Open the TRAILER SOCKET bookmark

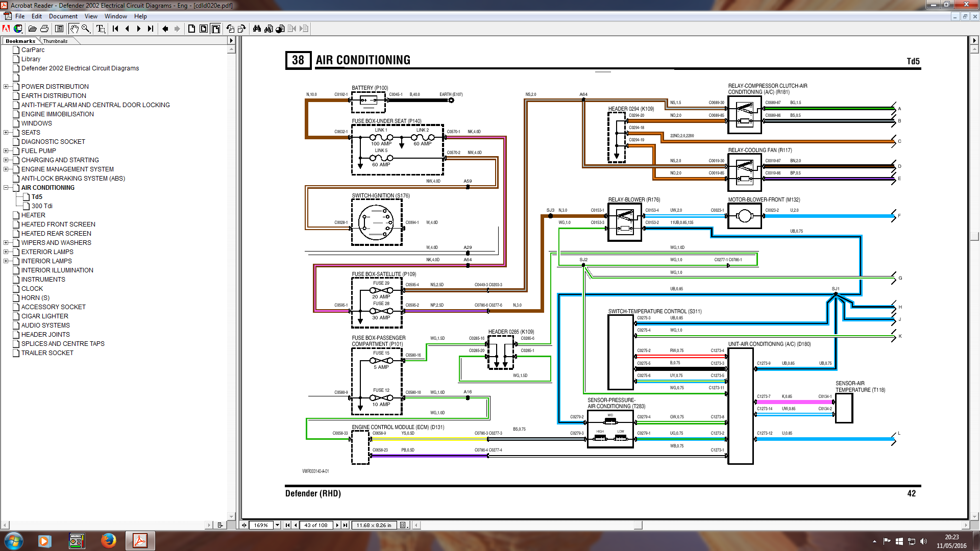47,353
